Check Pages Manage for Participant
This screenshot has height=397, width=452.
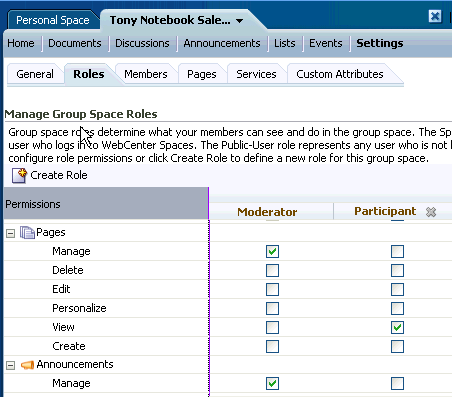397,251
